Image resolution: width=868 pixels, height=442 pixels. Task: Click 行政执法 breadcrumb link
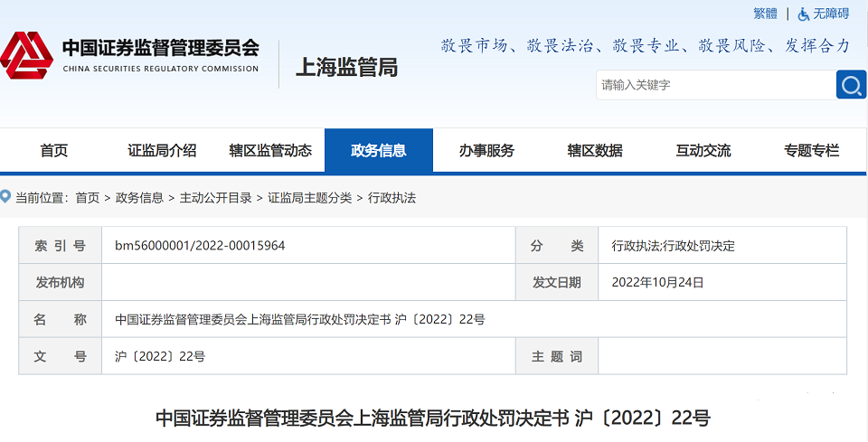392,198
